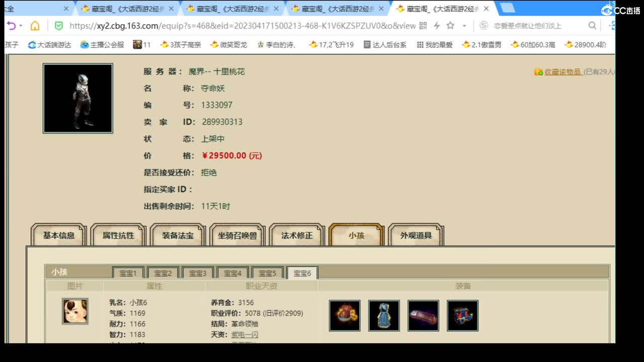Click the green security shield icon

[x=59, y=26]
